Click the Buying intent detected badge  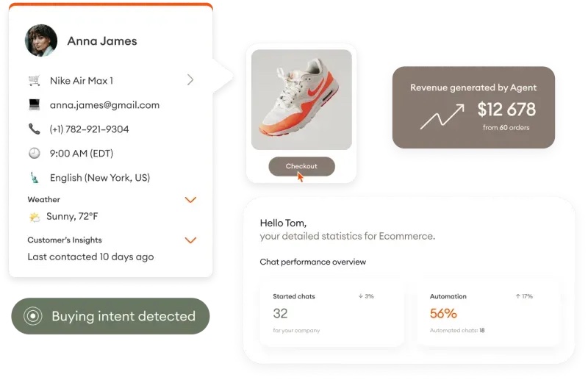[x=110, y=316]
